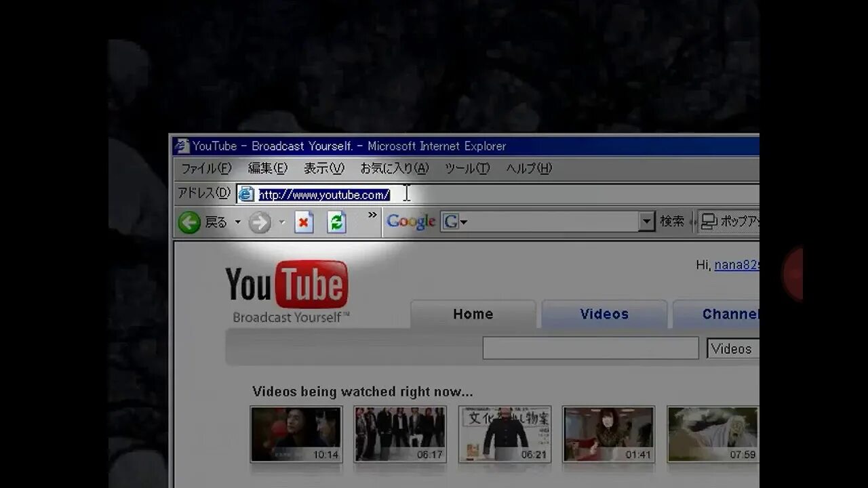Open the video thumbnail with 07:59 duration
The height and width of the screenshot is (488, 868).
[x=713, y=434]
